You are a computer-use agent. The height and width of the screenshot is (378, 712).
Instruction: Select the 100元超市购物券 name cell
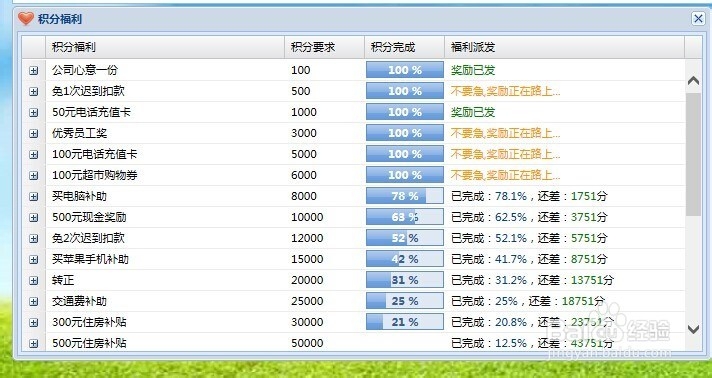pos(94,175)
